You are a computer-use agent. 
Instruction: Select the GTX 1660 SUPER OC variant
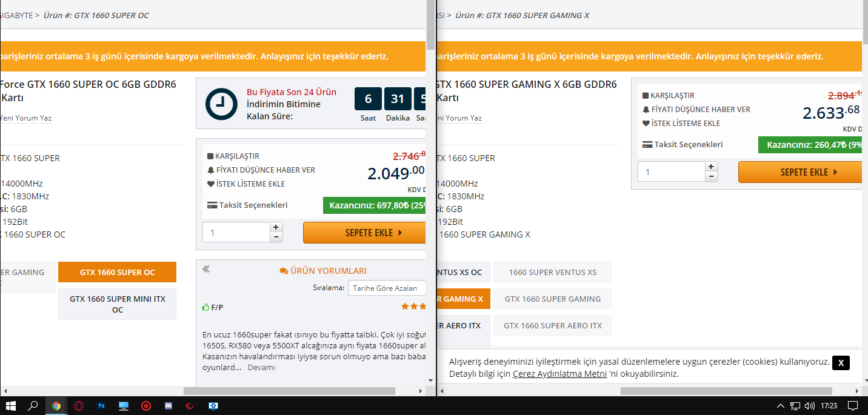117,272
